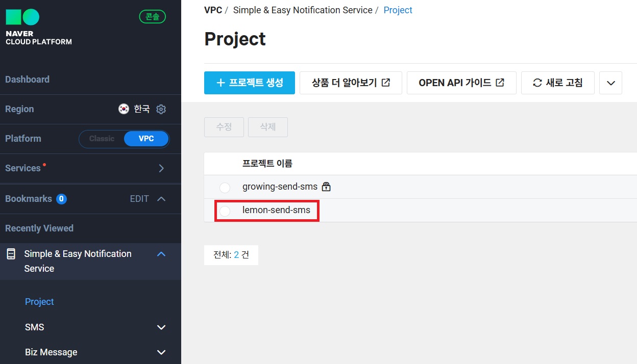The image size is (637, 364).
Task: Open the OPEN API 가이드 link
Action: coord(461,83)
